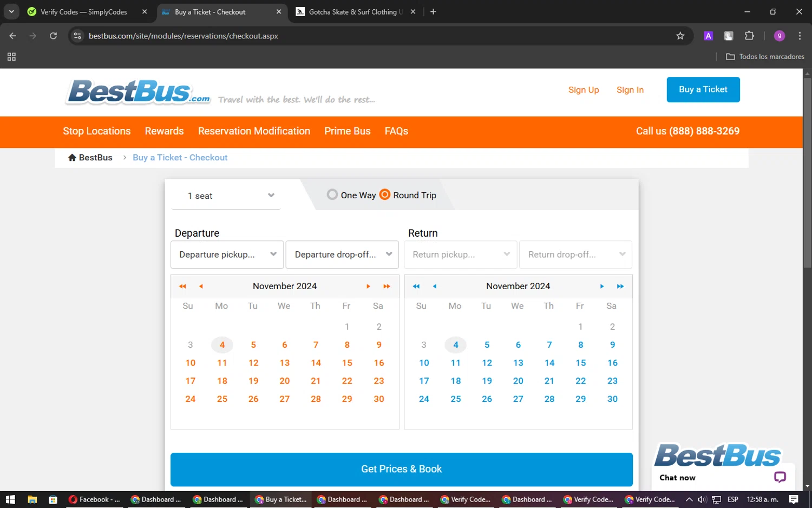Open taskbar notification center icon
Screen dimensions: 812x508
point(794,499)
